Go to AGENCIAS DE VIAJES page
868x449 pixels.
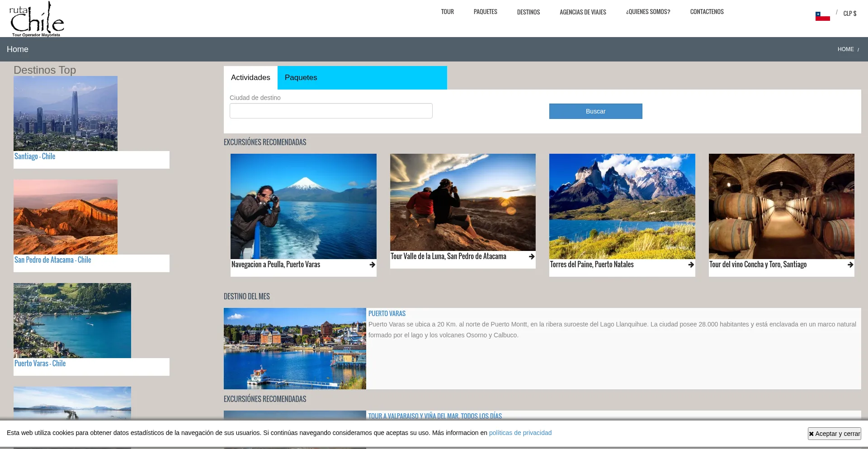pos(583,12)
